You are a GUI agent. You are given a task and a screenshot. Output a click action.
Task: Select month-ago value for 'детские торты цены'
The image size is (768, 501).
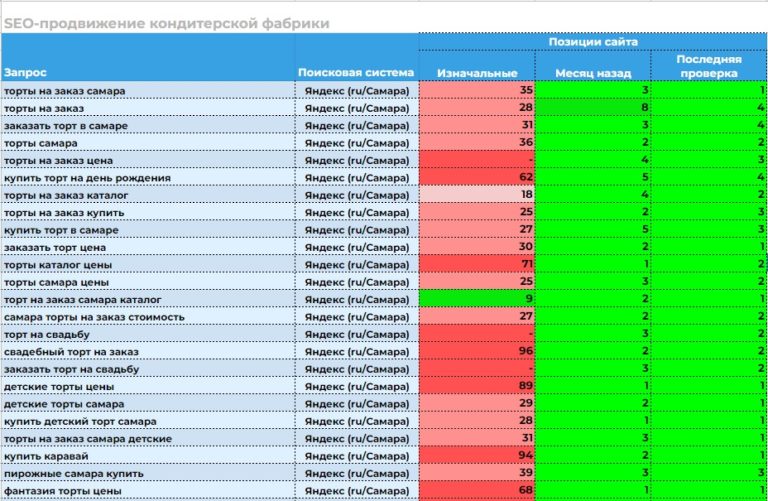[x=593, y=386]
